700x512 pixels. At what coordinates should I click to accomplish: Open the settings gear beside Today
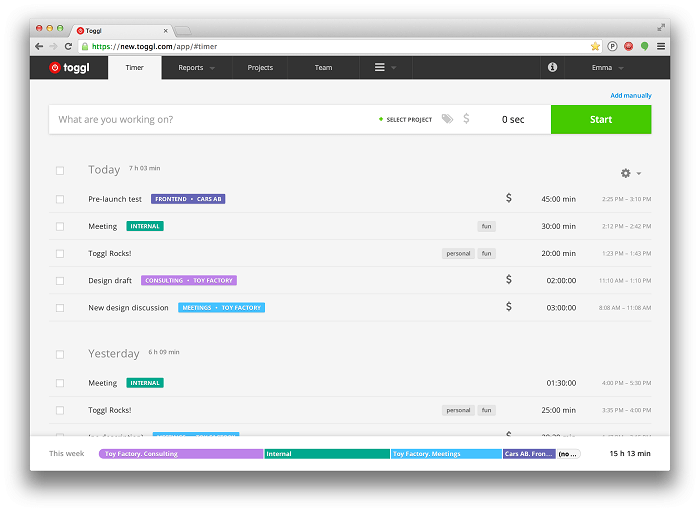tap(625, 173)
